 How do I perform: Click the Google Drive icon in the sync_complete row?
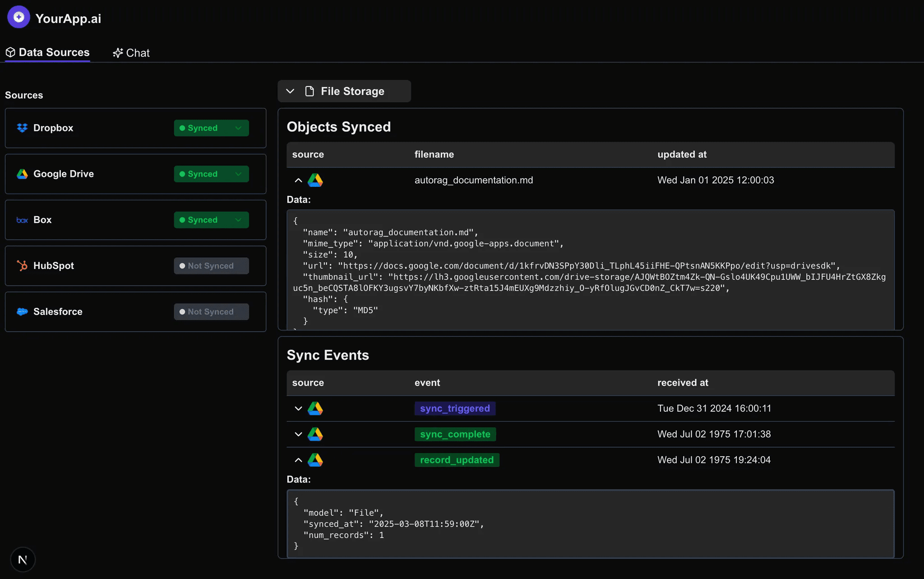pyautogui.click(x=315, y=434)
